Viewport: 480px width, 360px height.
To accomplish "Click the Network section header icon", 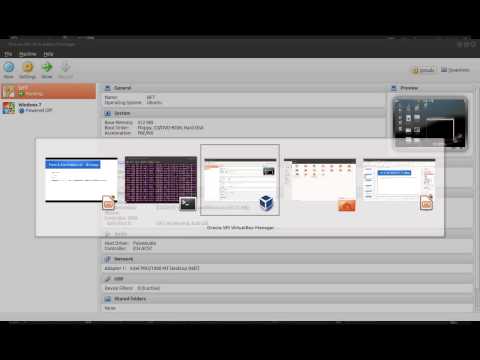I will pyautogui.click(x=108, y=259).
